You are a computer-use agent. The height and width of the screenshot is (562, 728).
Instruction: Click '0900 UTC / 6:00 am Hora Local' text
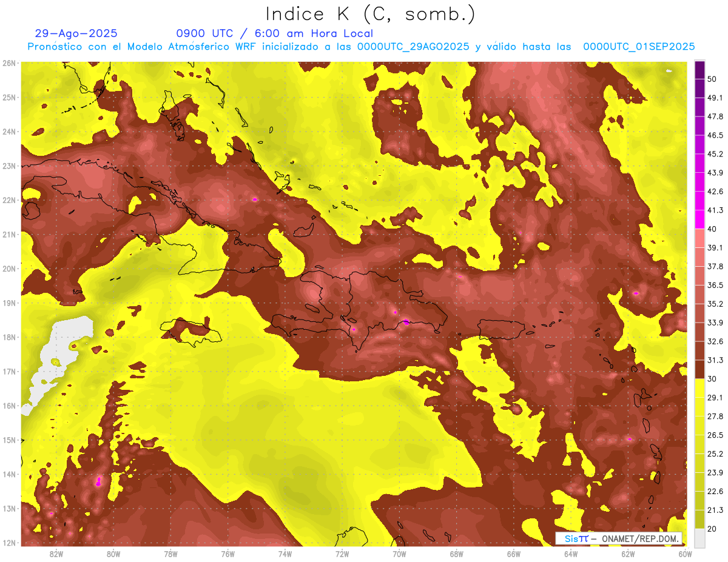[274, 33]
